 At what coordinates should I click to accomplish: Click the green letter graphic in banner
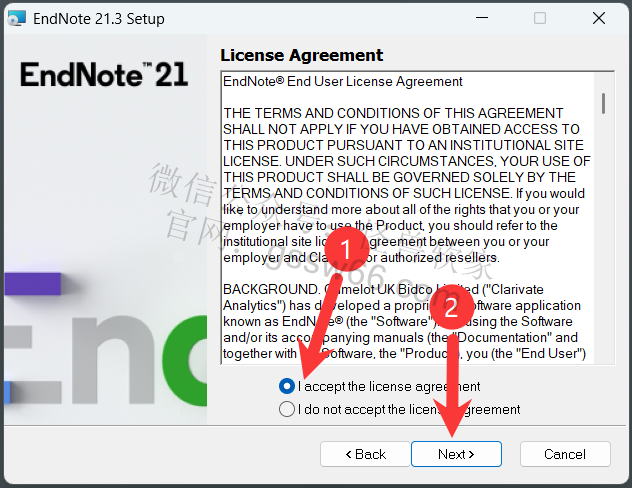pos(185,361)
